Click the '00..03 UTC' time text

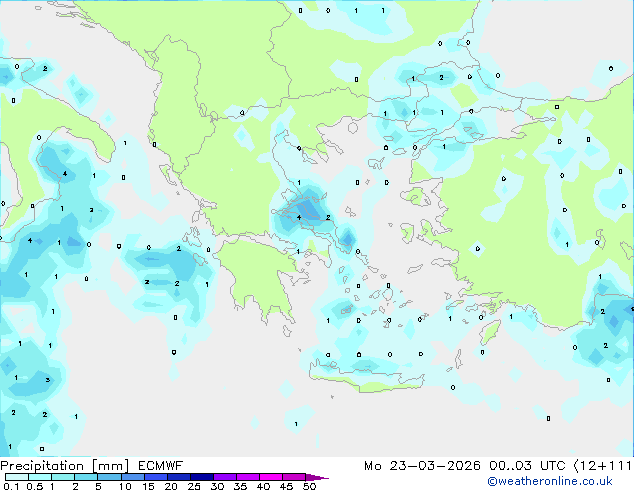[527, 466]
